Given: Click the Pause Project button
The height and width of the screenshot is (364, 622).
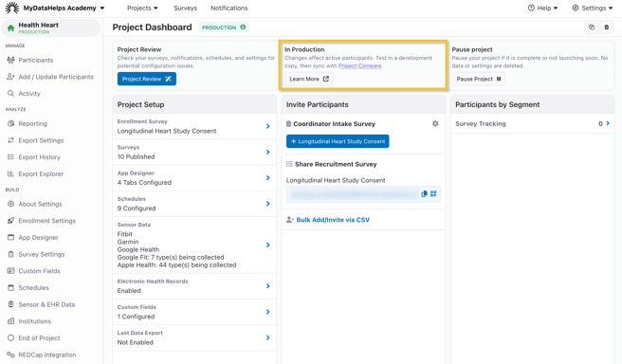Looking at the screenshot, I should [479, 79].
